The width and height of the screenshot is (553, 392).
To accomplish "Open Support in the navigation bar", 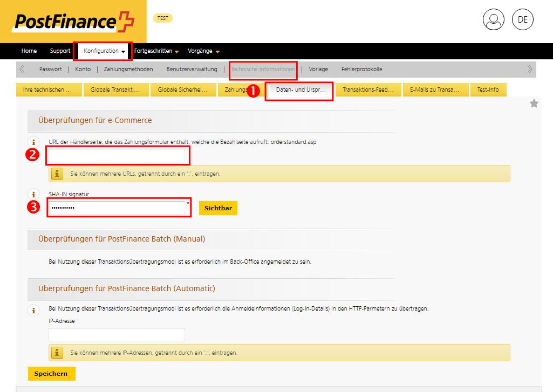I will pos(60,51).
